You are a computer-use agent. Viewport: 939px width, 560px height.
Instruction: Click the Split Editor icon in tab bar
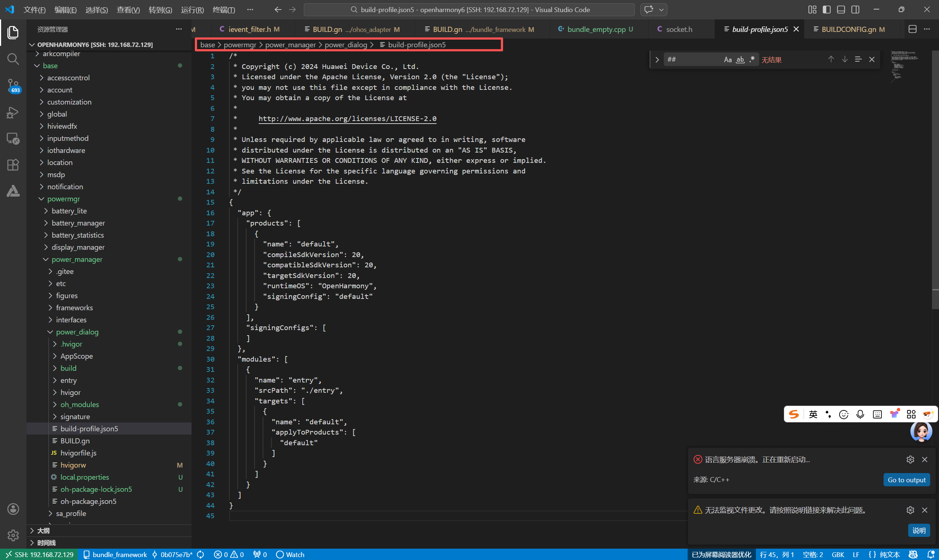[x=912, y=29]
